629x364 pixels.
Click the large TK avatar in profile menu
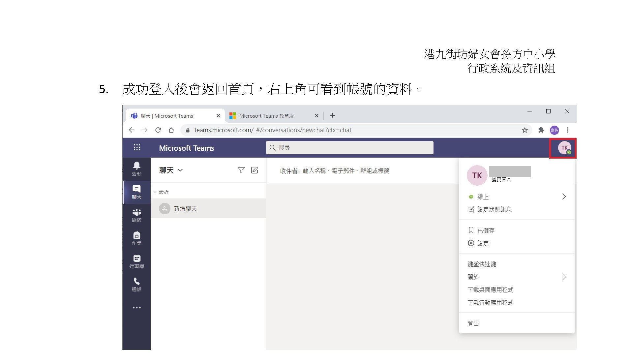coord(477,175)
